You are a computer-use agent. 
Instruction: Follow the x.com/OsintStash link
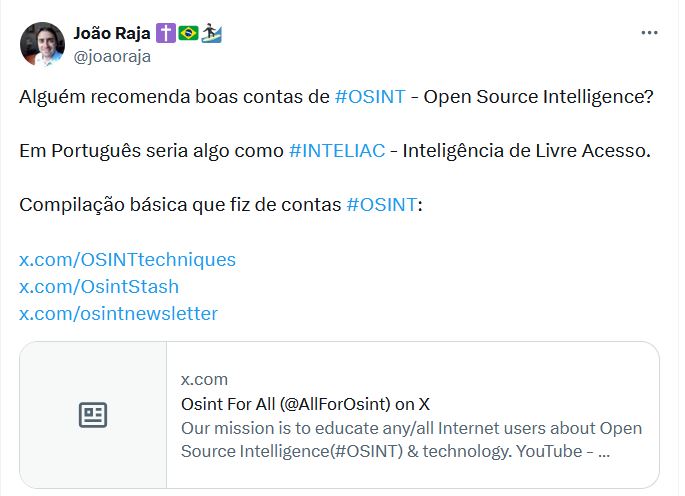tap(99, 287)
